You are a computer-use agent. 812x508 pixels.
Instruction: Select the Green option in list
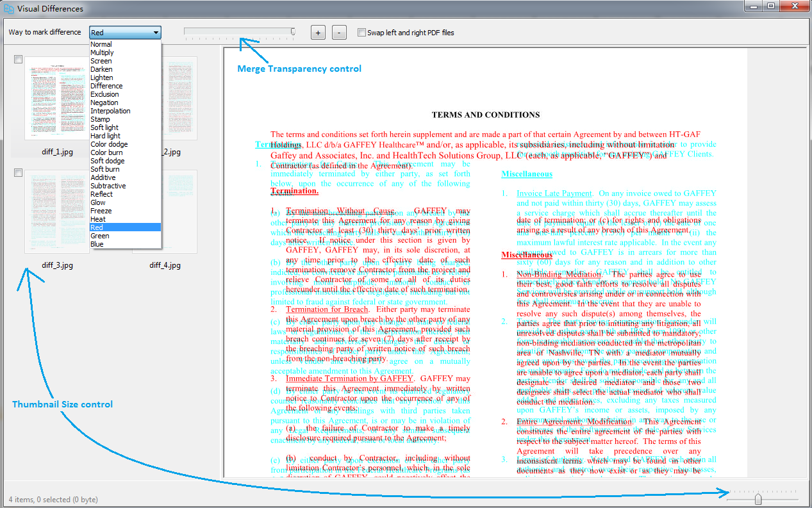(126, 236)
